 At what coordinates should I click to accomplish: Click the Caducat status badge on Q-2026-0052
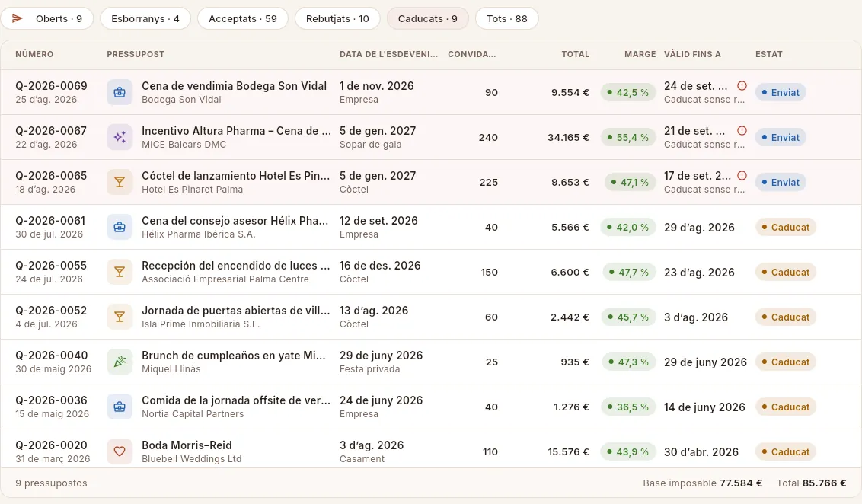(x=786, y=317)
